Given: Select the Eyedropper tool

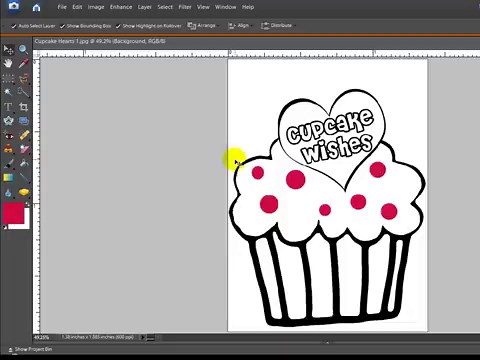Looking at the screenshot, I should point(23,63).
